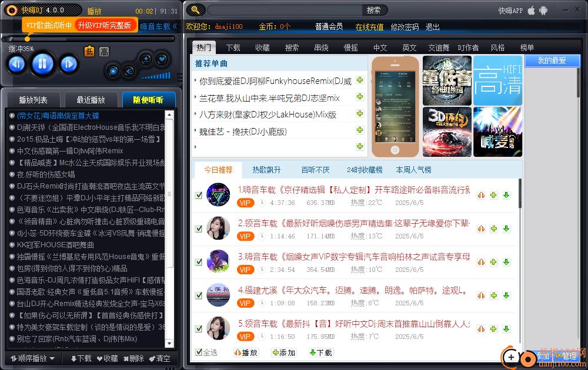Image resolution: width=588 pixels, height=370 pixels.
Task: Switch to 热歌飙升 sub-tab
Action: click(x=266, y=170)
